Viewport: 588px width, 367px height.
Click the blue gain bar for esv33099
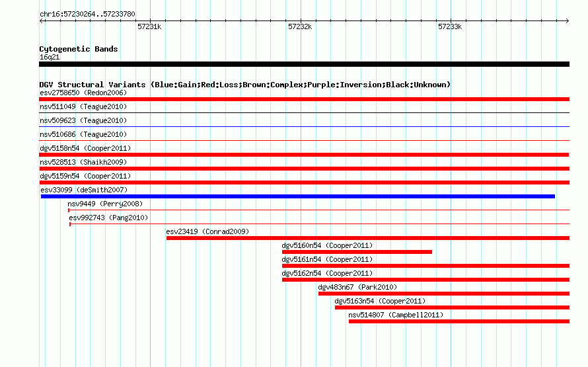point(298,196)
